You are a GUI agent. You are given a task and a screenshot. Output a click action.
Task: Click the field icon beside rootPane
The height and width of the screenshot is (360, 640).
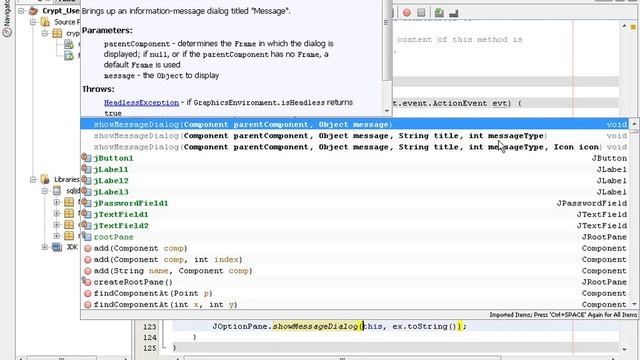tap(87, 237)
